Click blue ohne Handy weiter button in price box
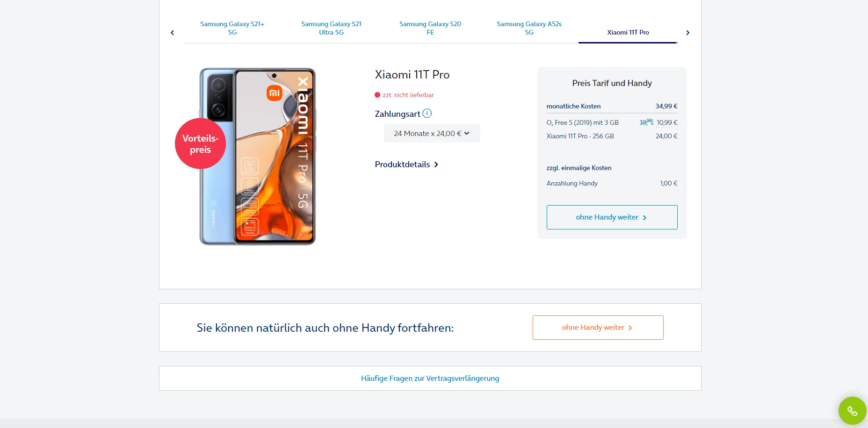The image size is (868, 428). click(x=612, y=217)
